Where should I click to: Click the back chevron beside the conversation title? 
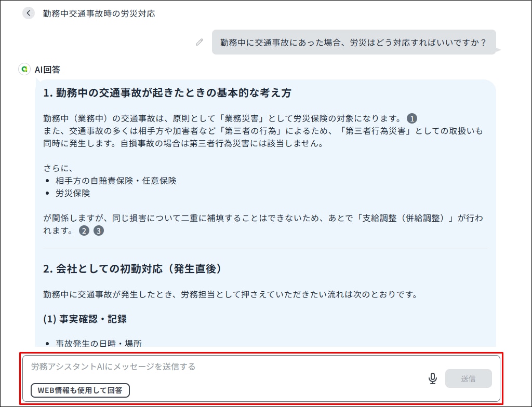[29, 13]
